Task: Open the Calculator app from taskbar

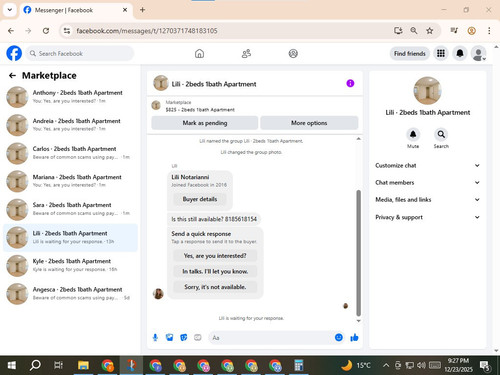Action: point(299,365)
